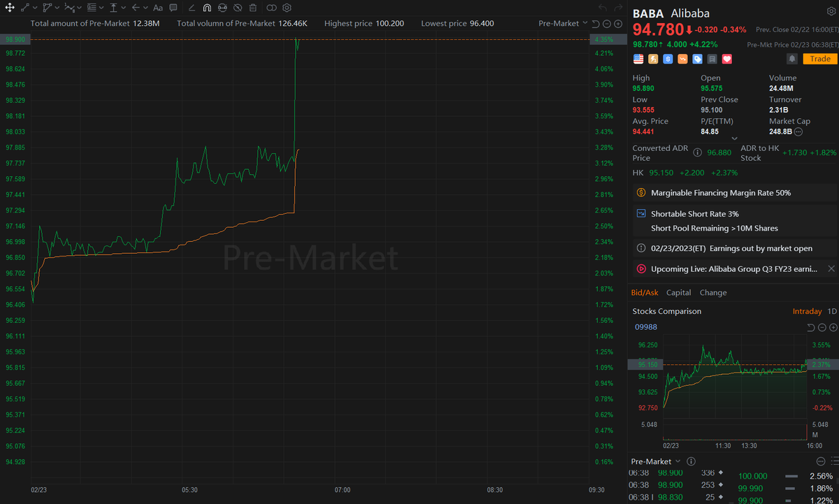The height and width of the screenshot is (504, 839).
Task: Click the gold lightning badge icon
Action: coord(653,59)
